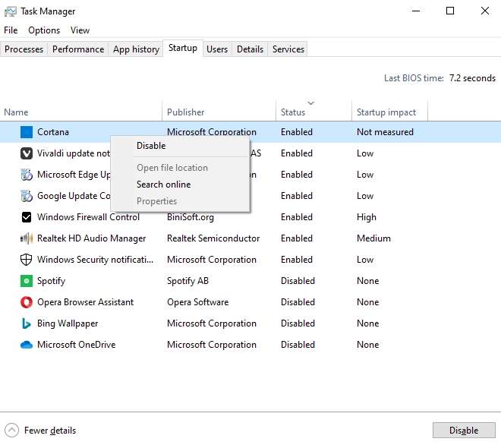Collapse view with Fewer details arrow

[12, 430]
